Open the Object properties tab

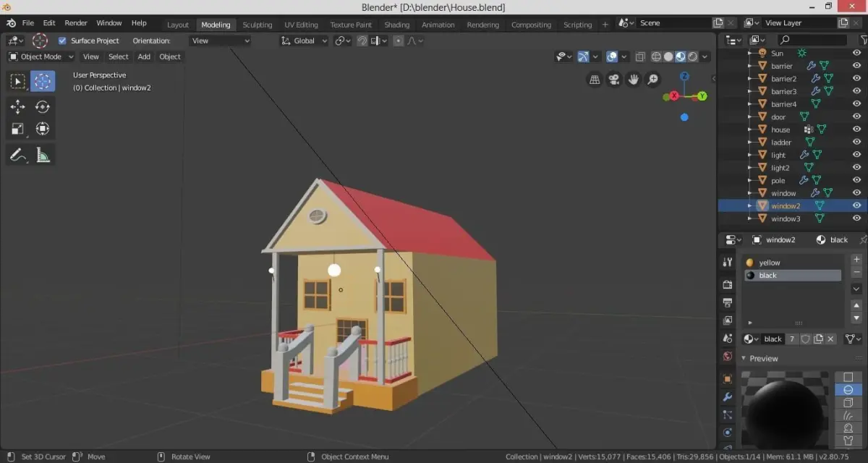click(x=728, y=378)
